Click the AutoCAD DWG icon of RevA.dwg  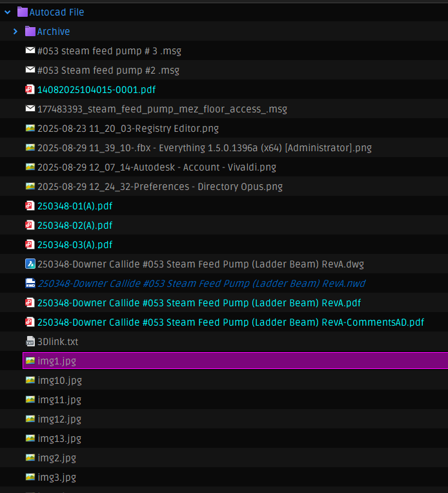pyautogui.click(x=30, y=264)
